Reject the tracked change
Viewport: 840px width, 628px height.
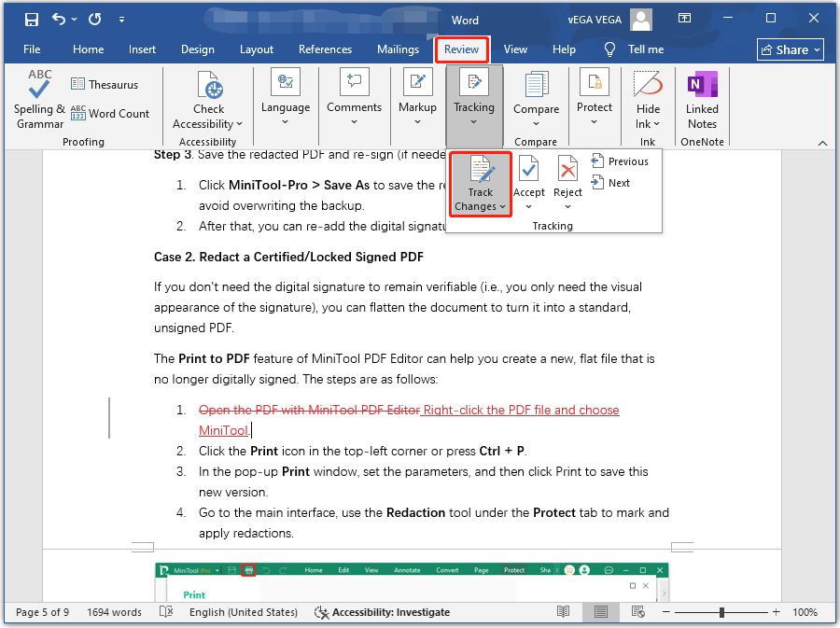click(x=567, y=174)
